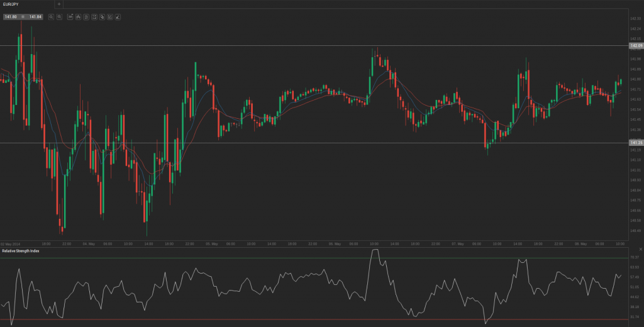Click the 141.80 sell price
Screen dimensions: 644x327
pos(11,17)
